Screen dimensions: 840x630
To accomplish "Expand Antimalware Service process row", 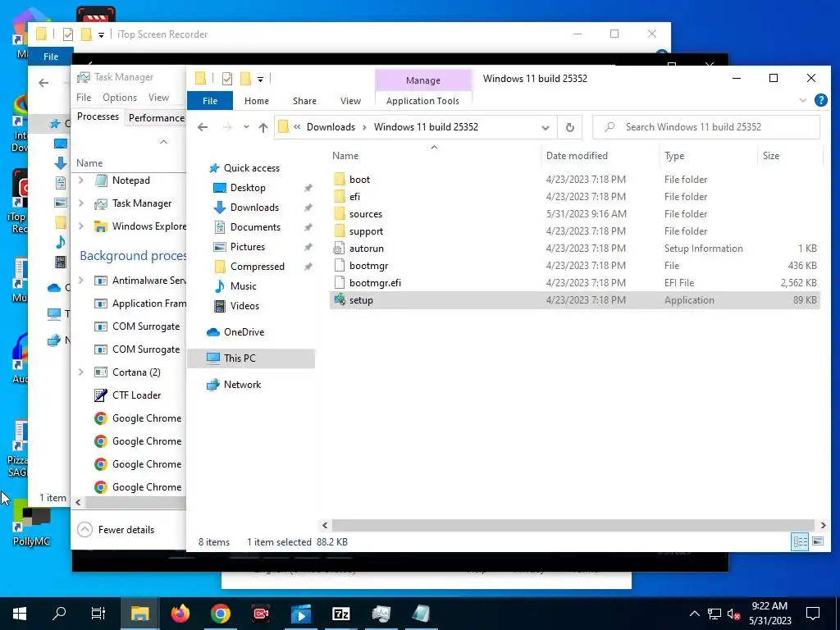I will (81, 281).
